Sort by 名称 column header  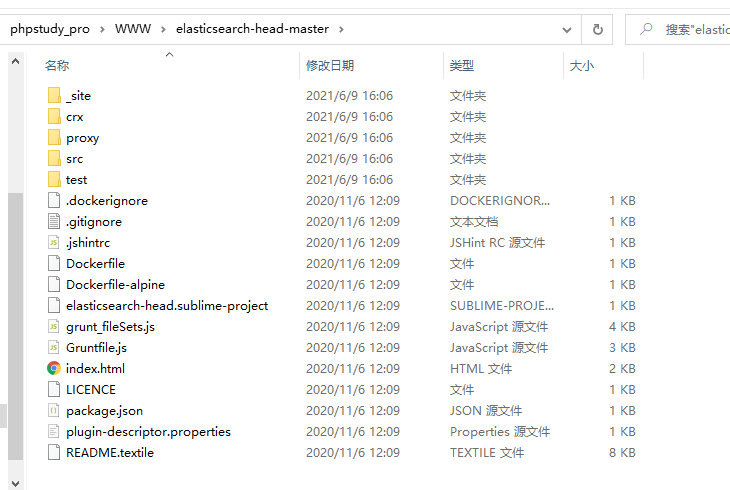click(x=57, y=66)
